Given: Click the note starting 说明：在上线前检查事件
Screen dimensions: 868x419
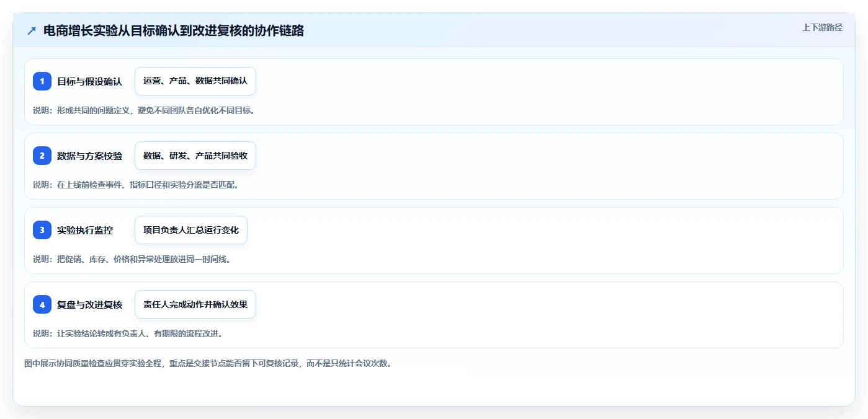Looking at the screenshot, I should click(136, 185).
